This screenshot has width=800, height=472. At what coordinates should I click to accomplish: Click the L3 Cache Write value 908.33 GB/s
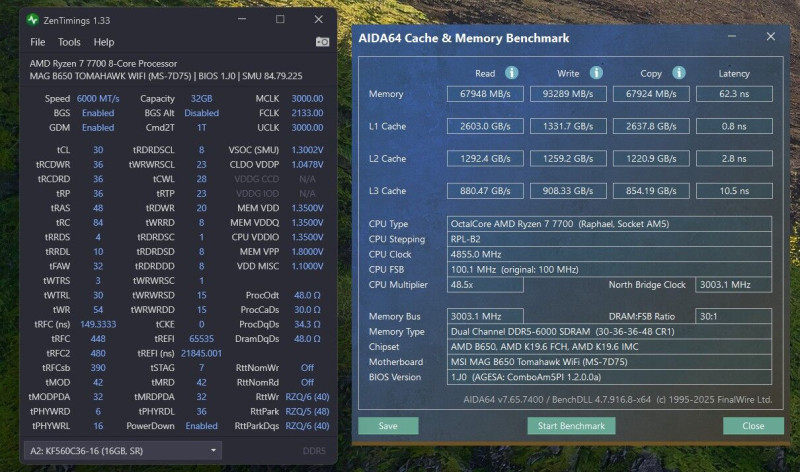tap(568, 191)
